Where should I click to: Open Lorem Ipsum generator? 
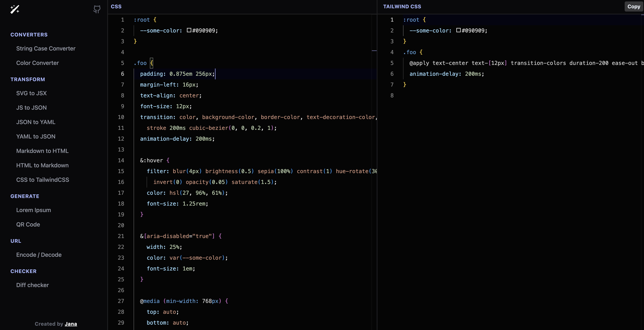(x=33, y=210)
